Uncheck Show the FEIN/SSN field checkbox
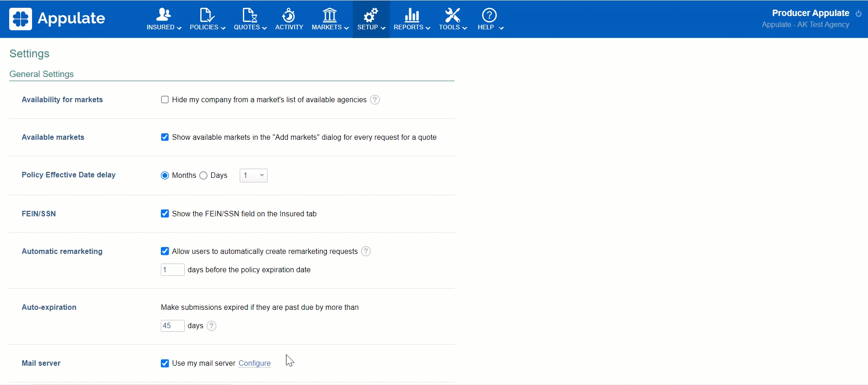Viewport: 868px width, 385px height. pos(165,214)
